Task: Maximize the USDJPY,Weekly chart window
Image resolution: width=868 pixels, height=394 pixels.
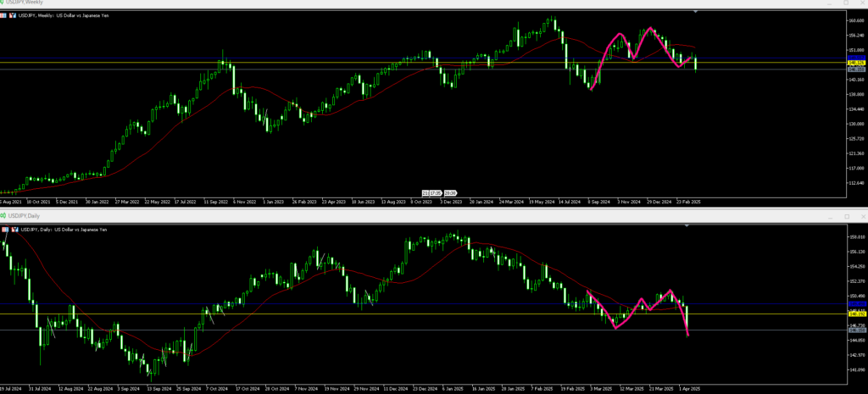Action: [x=846, y=3]
